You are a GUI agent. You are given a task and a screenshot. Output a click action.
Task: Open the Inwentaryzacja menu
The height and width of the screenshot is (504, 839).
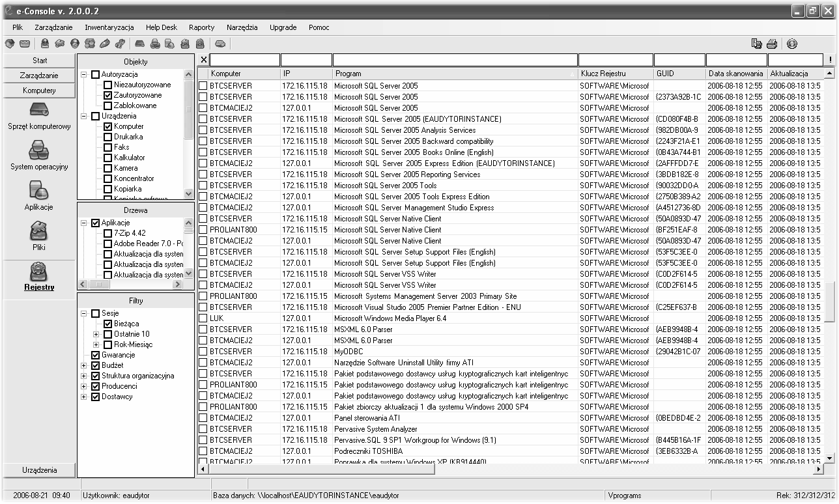tap(109, 27)
